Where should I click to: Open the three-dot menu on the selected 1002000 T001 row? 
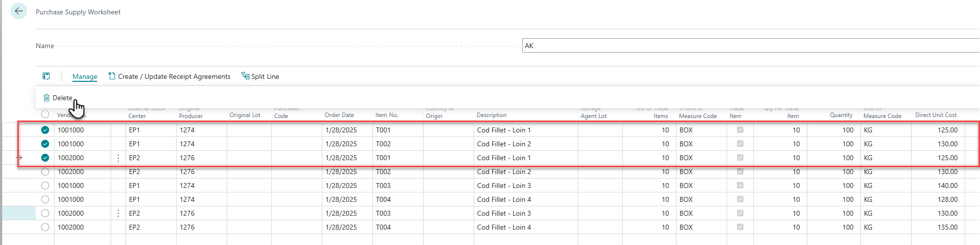pyautogui.click(x=118, y=158)
